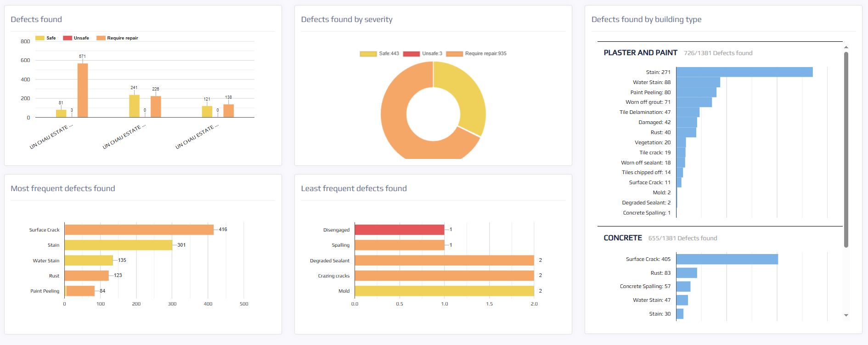Image resolution: width=868 pixels, height=345 pixels.
Task: Select the Surface Crack bar showing 416
Action: point(139,230)
